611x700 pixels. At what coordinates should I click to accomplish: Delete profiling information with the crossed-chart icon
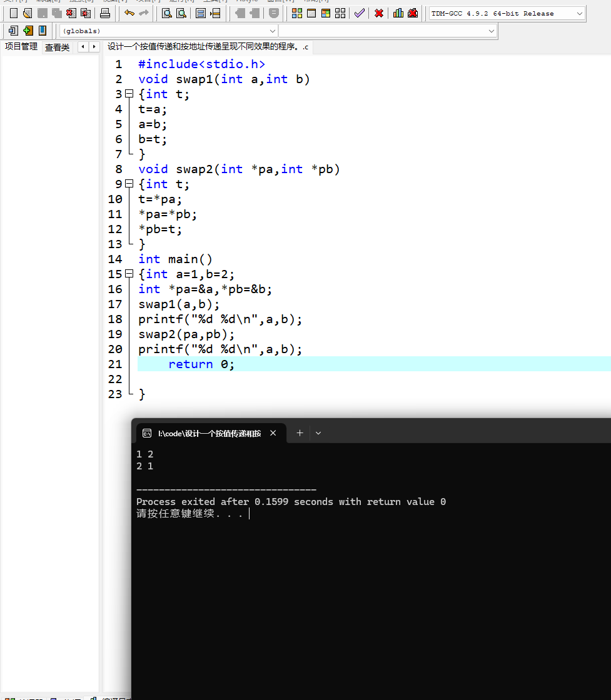pos(413,13)
